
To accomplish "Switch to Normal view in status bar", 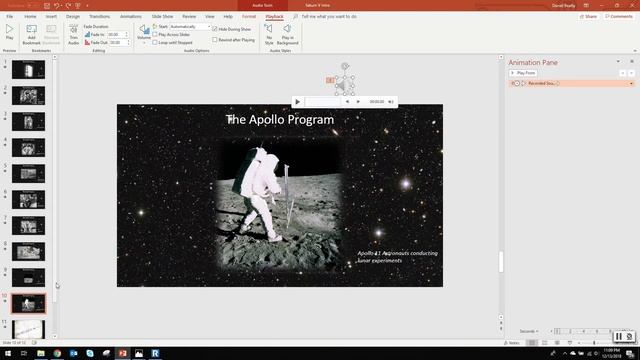I will click(531, 343).
